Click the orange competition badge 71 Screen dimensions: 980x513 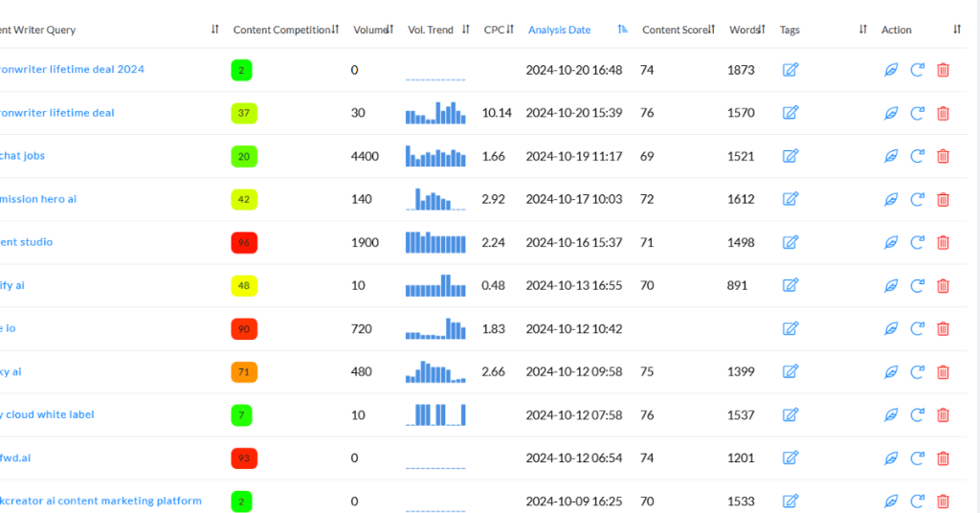(x=244, y=371)
